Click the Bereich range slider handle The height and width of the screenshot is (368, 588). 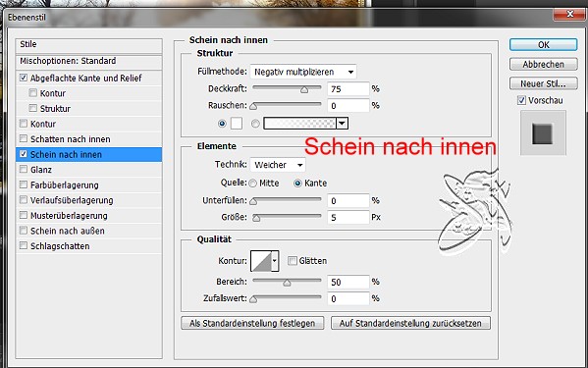[287, 283]
